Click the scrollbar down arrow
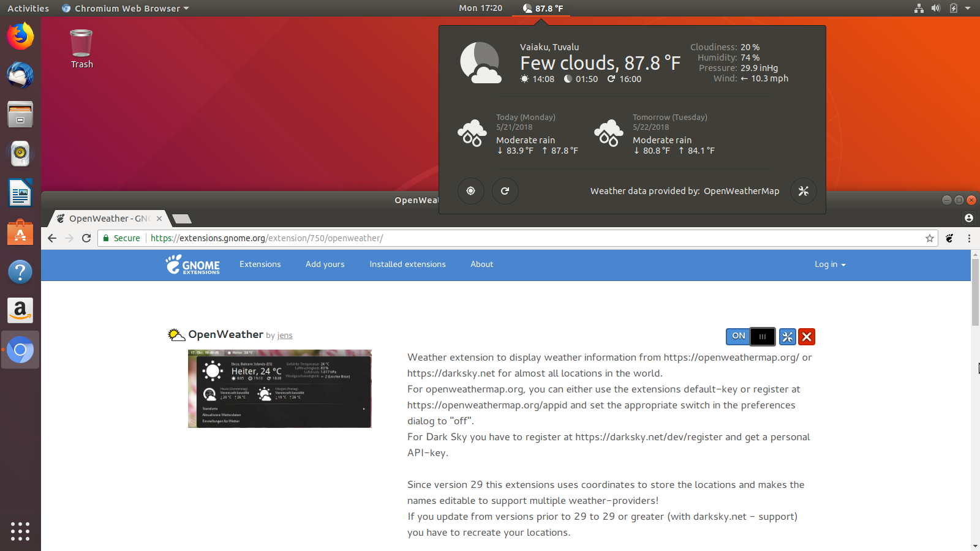Screen dimensions: 980x551 coord(975,546)
